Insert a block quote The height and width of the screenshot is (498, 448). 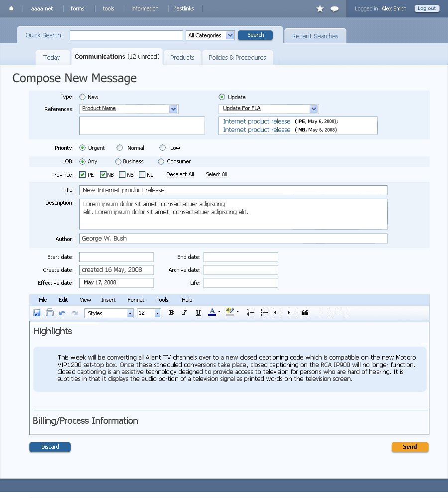point(305,313)
